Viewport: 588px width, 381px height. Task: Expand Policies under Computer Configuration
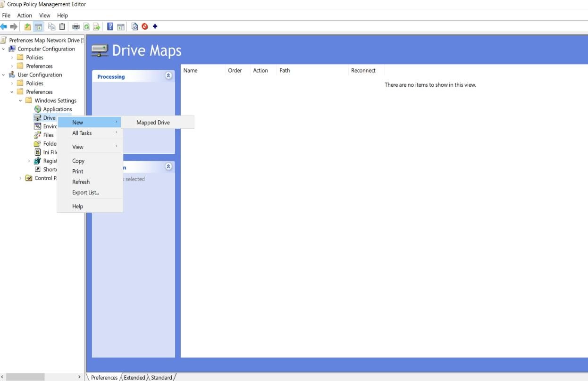tap(12, 58)
